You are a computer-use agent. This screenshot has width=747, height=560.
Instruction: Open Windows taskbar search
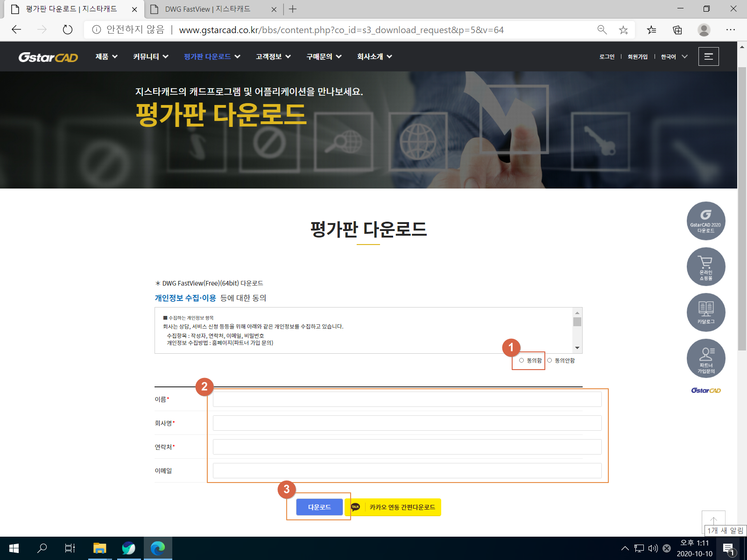pos(42,548)
